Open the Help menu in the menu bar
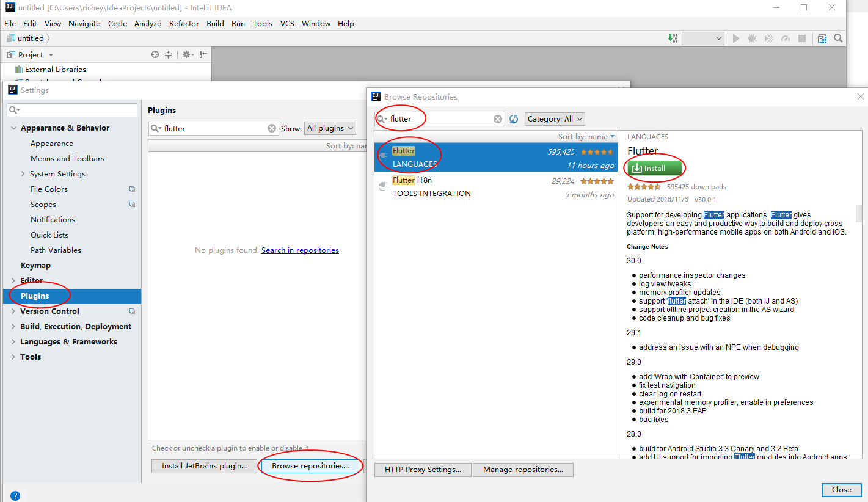Image resolution: width=868 pixels, height=502 pixels. point(346,24)
